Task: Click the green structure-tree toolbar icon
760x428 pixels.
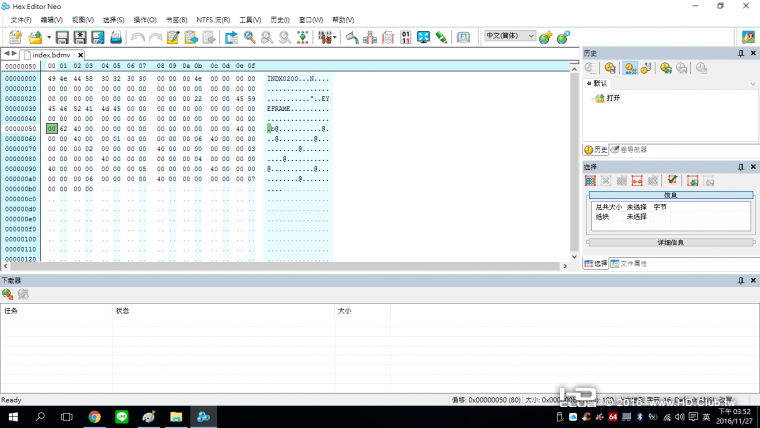Action: (302, 37)
